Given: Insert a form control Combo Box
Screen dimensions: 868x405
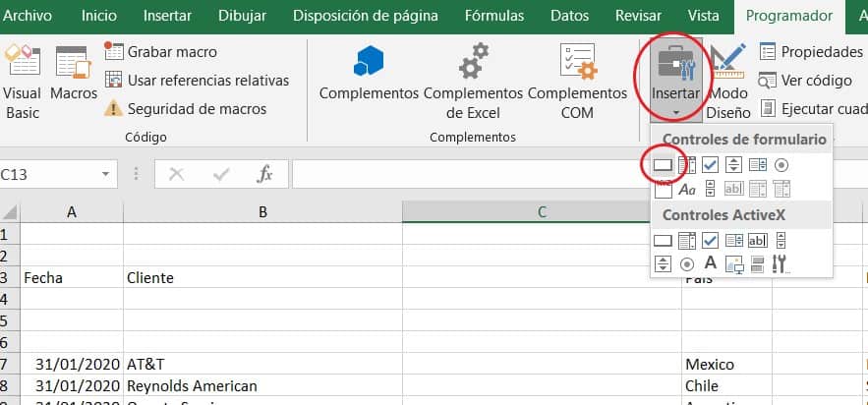Looking at the screenshot, I should (687, 164).
